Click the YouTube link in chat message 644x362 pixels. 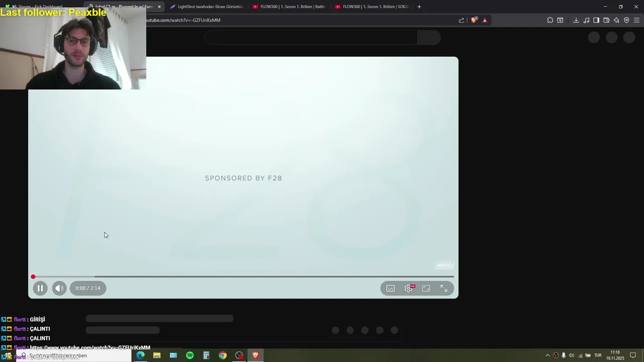click(90, 347)
